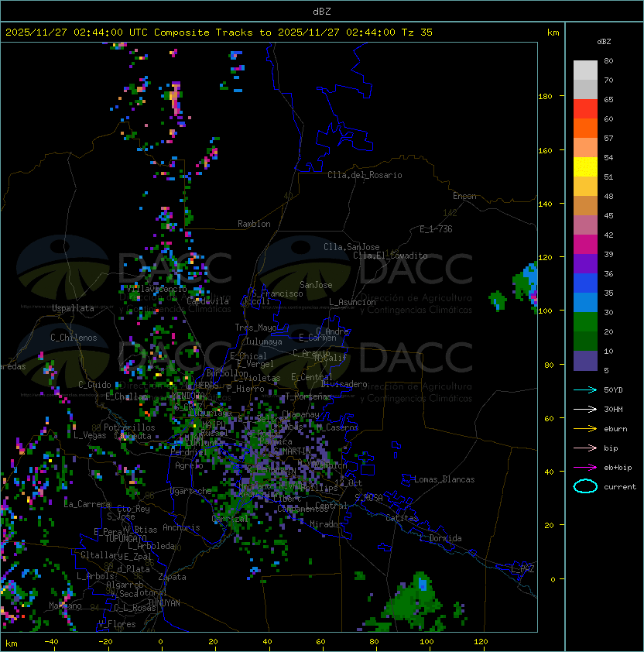Viewport: 644px width, 652px height.
Task: Click the 'Capdevila' map label
Action: point(207,301)
